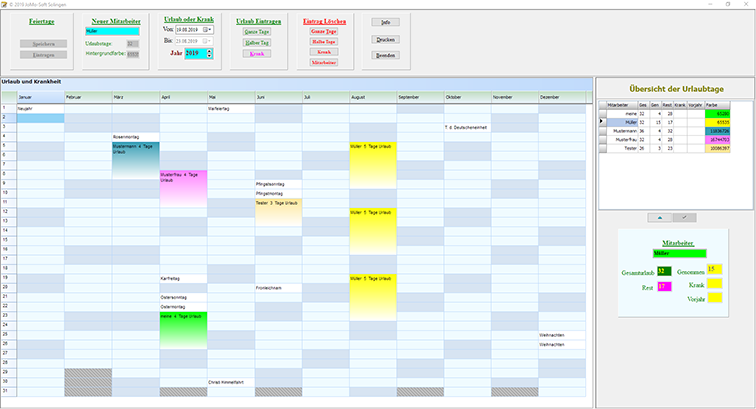Select the Müller row indicator arrow

click(x=603, y=122)
